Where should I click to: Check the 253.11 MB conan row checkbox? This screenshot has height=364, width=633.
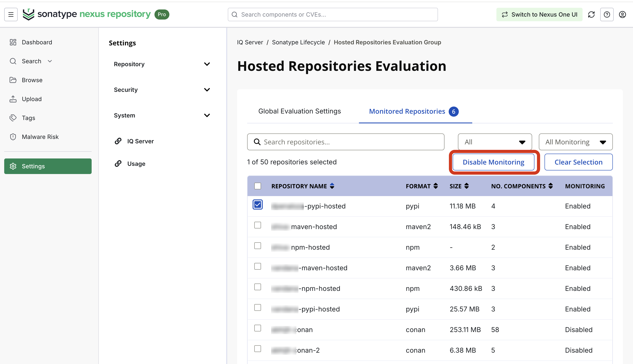pyautogui.click(x=257, y=328)
